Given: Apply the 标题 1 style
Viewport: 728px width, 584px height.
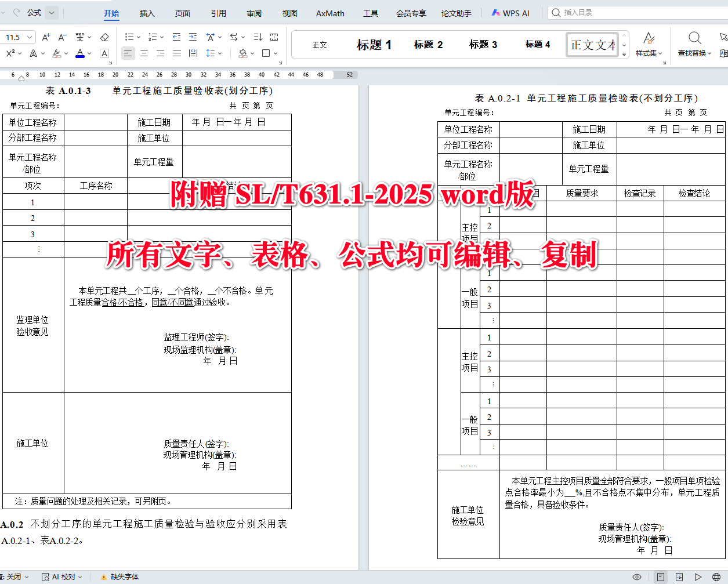Looking at the screenshot, I should pyautogui.click(x=374, y=45).
